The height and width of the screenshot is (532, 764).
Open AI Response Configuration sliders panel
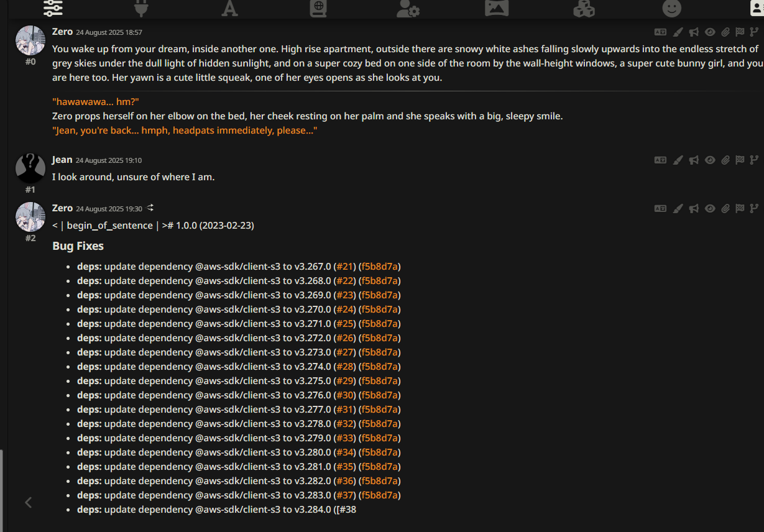[x=53, y=7]
